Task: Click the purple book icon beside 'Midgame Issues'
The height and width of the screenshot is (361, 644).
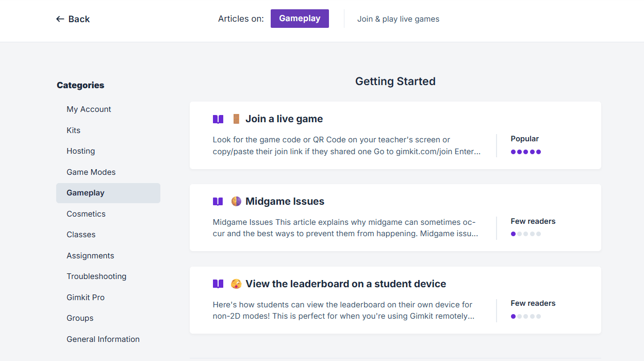Action: tap(218, 201)
